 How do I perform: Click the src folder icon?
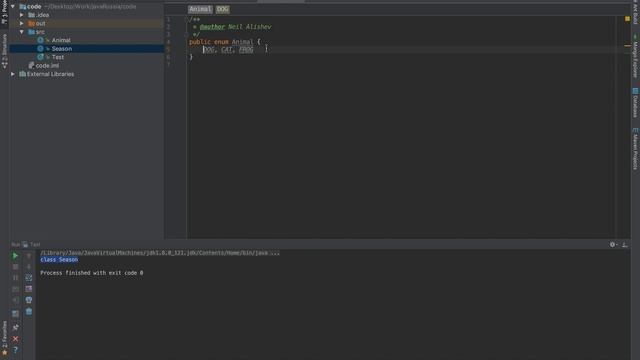tap(31, 32)
